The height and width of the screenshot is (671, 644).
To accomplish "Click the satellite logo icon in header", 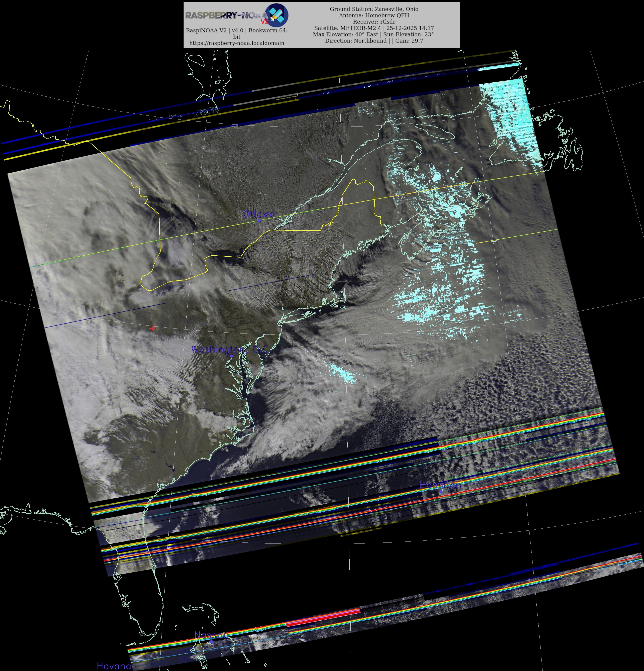I will [x=277, y=15].
